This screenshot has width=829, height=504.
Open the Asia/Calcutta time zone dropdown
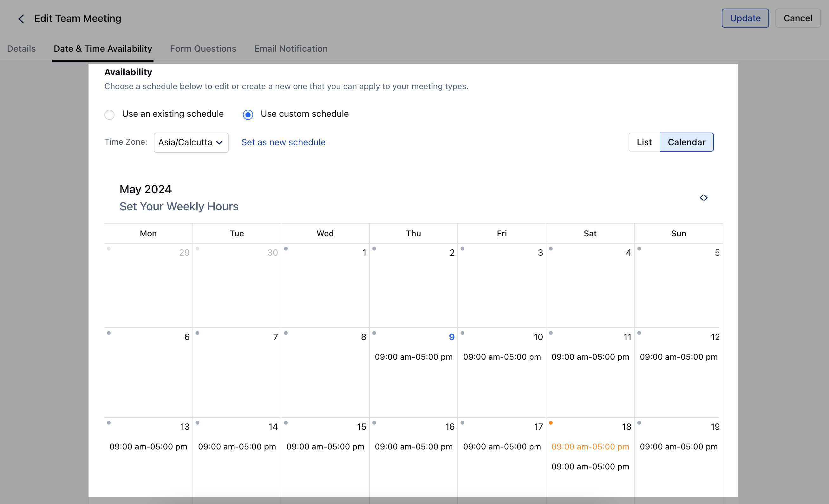[191, 143]
